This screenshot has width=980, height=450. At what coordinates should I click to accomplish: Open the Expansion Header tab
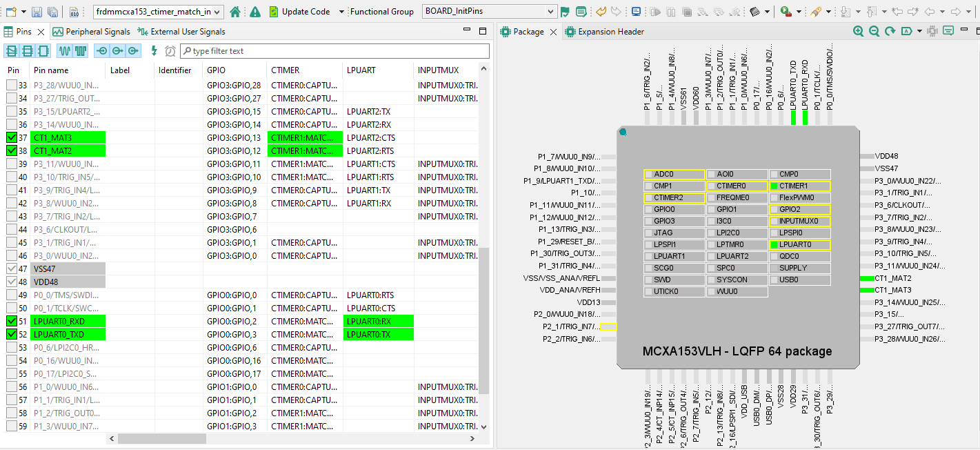[x=610, y=32]
